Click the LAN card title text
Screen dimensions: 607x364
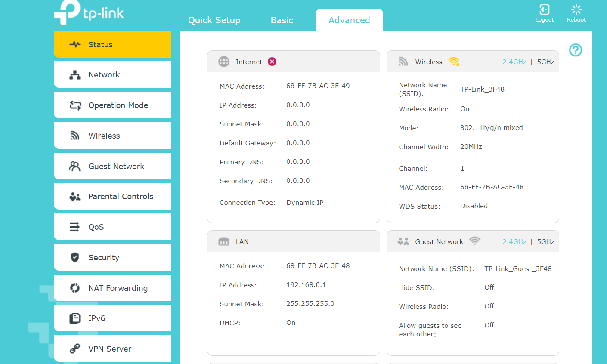pyautogui.click(x=242, y=242)
